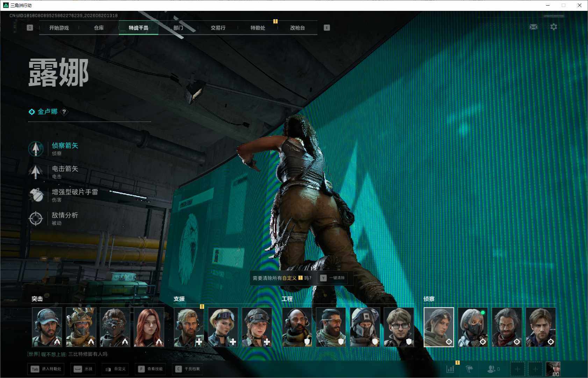Select the 支援 operator wearing a helmet
This screenshot has width=588, height=378.
(257, 327)
